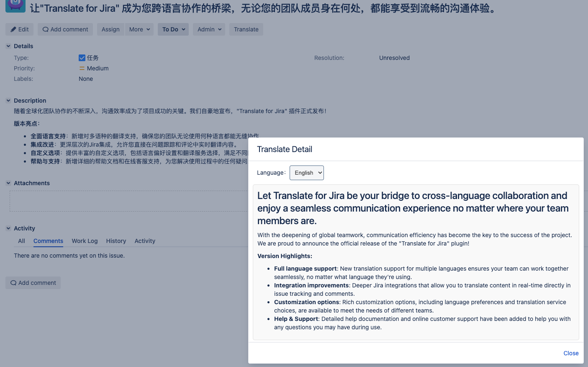588x367 pixels.
Task: Click the Full language support bullet
Action: pyautogui.click(x=421, y=273)
